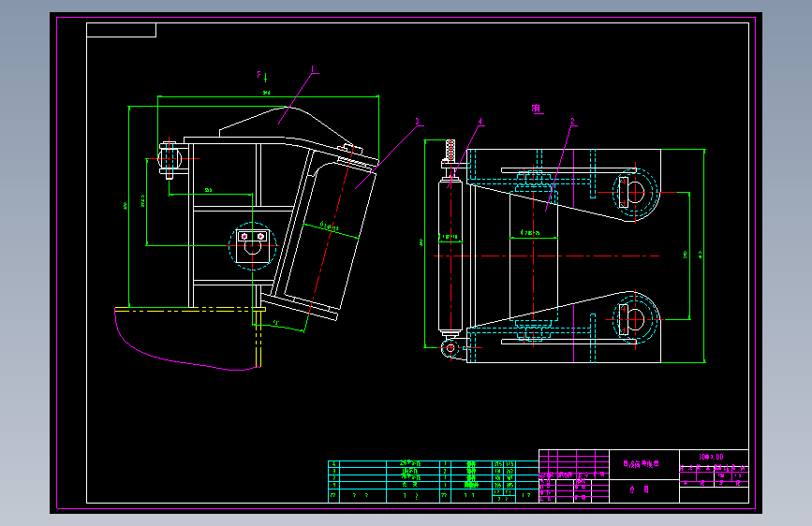The image size is (812, 526).
Task: Select row 4 in the parts list
Action: pos(433,464)
